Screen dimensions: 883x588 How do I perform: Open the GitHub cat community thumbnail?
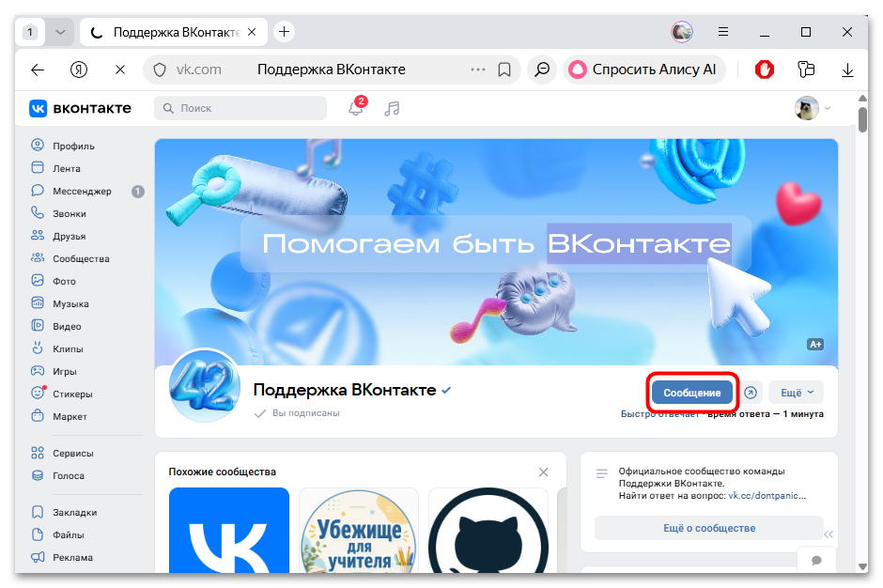(488, 531)
